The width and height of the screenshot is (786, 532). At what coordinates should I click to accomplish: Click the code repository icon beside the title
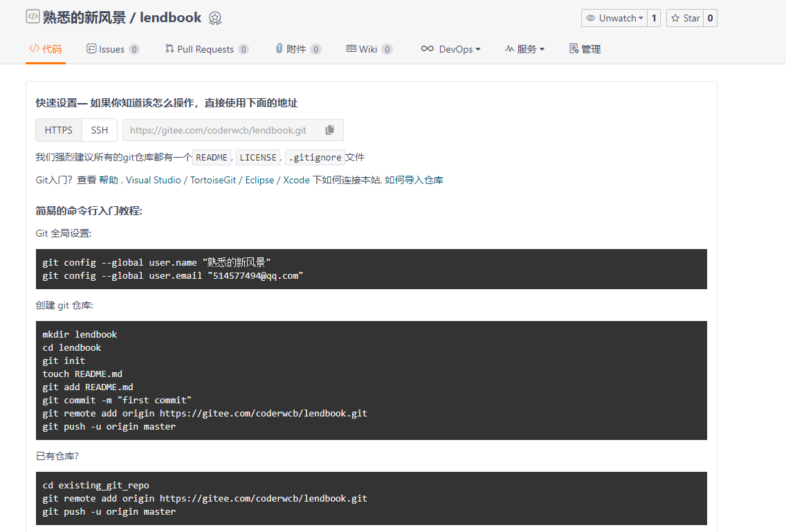click(33, 17)
